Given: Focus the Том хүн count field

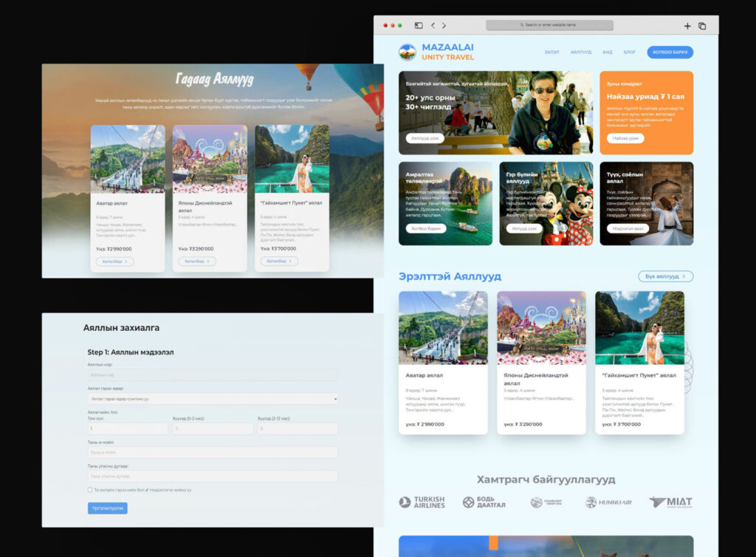Looking at the screenshot, I should 128,428.
